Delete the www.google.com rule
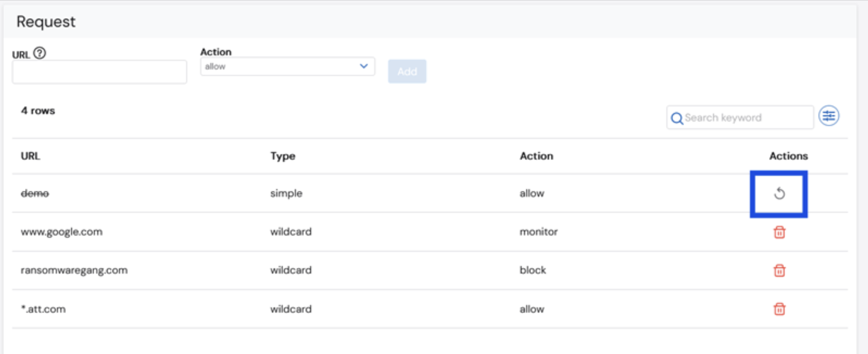Viewport: 868px width, 354px height. (x=779, y=232)
